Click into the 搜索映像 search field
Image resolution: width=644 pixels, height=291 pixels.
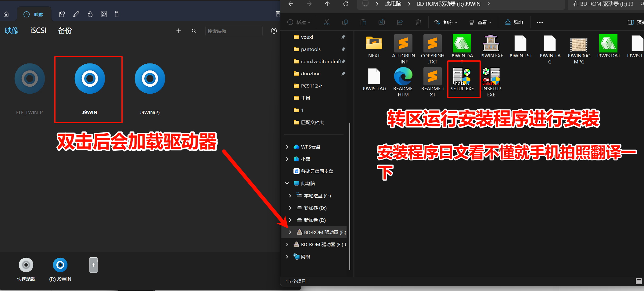click(x=234, y=31)
